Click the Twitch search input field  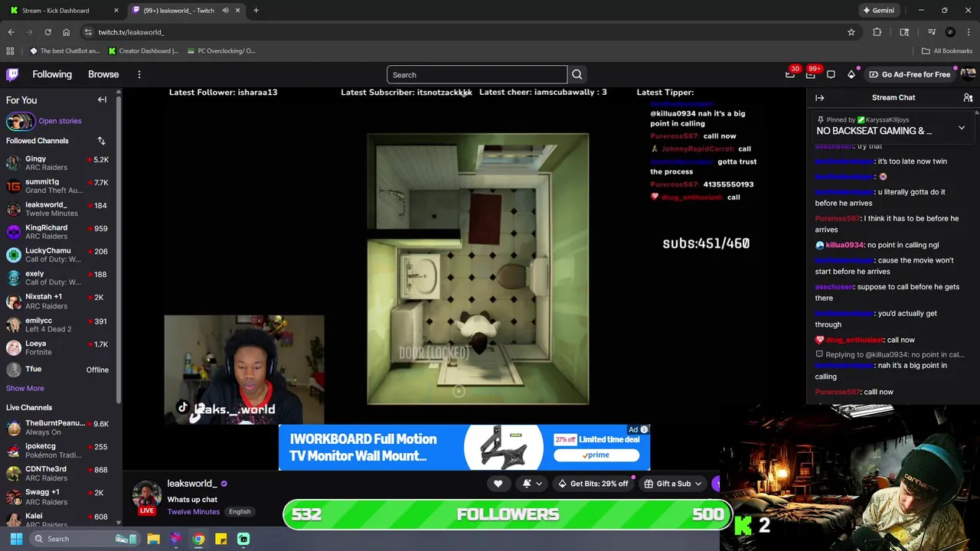click(477, 74)
